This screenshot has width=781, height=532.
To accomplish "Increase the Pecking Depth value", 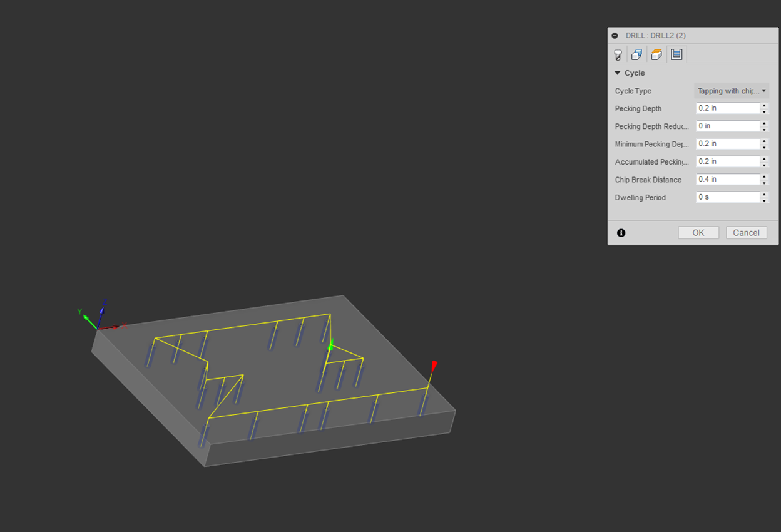I will [764, 106].
